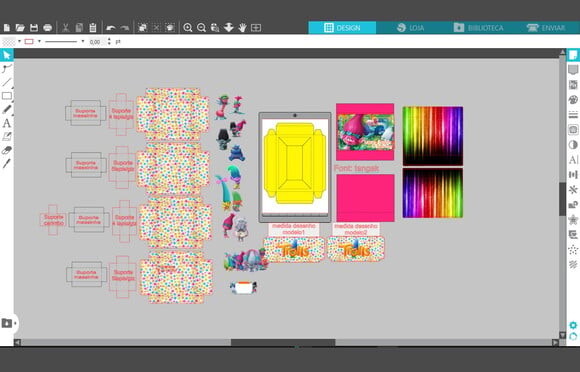Screen dimensions: 580x372
Task: Select all objects icon in toolbar
Action: pos(142,28)
